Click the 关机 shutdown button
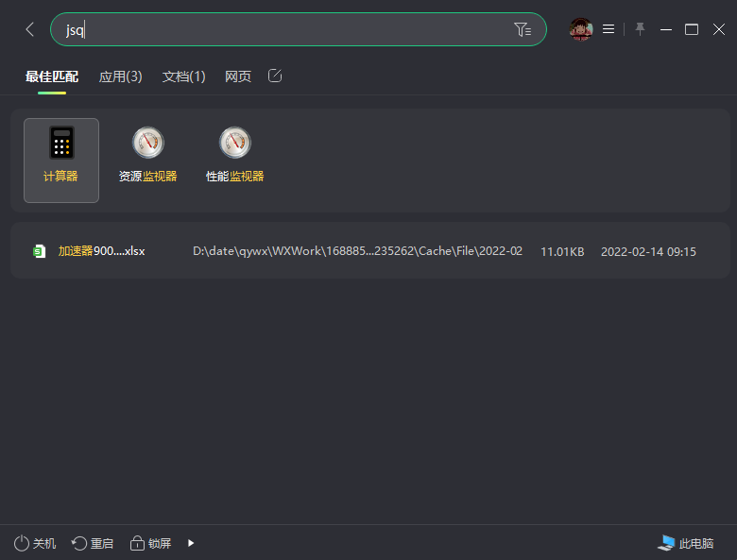 click(35, 543)
